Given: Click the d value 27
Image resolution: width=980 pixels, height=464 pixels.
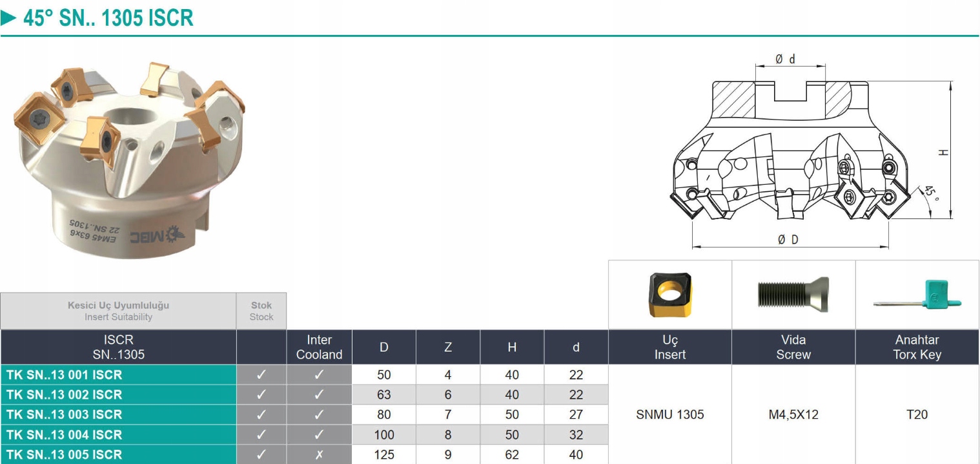Looking at the screenshot, I should click(x=576, y=415).
